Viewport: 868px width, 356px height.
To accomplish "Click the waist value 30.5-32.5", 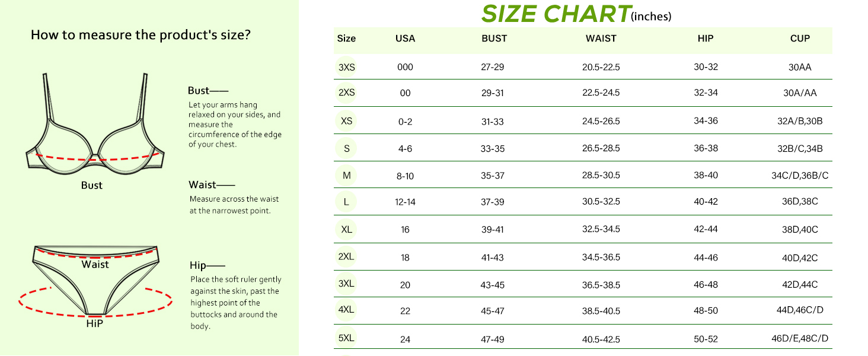I will 601,202.
